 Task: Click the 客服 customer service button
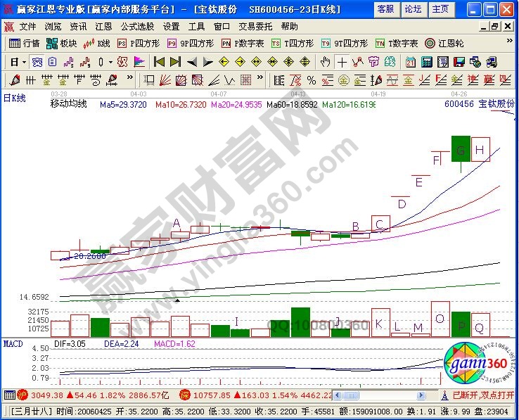[385, 9]
